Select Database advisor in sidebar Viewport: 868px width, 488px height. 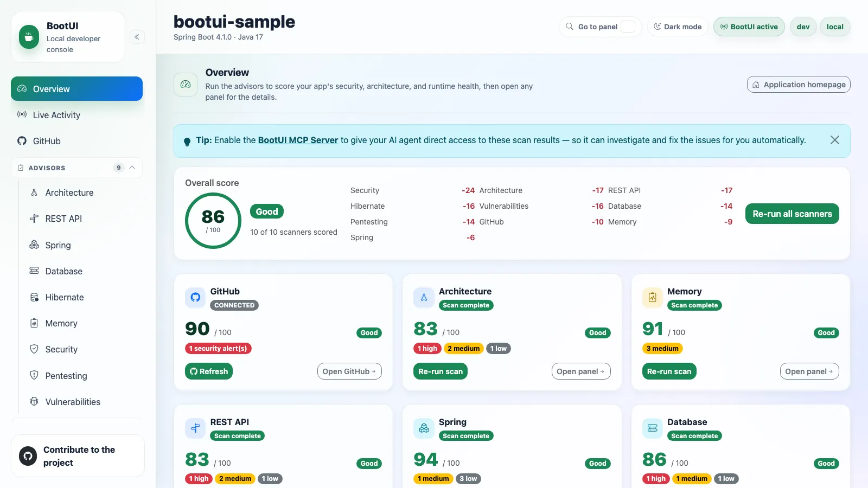(x=81, y=271)
